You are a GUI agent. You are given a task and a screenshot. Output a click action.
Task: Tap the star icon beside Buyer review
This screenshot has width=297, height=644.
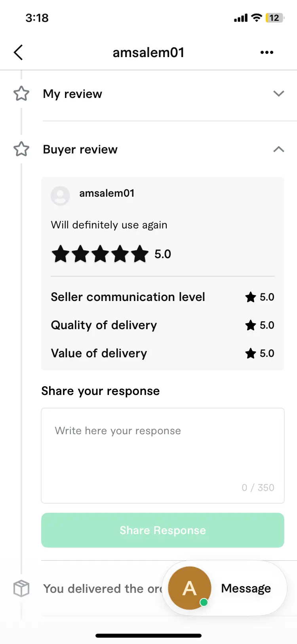[x=21, y=149]
